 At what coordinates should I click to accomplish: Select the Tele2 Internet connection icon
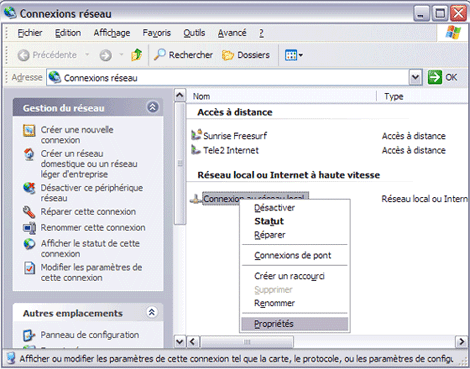pyautogui.click(x=196, y=150)
